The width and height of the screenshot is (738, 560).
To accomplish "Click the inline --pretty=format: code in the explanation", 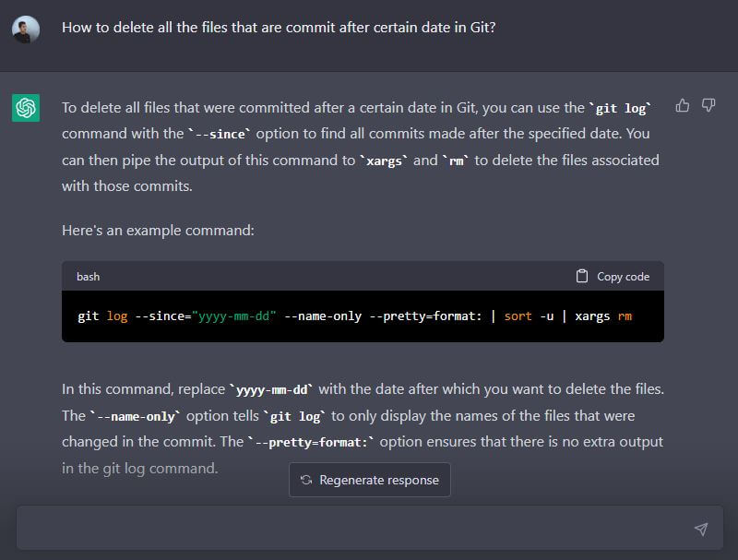I will (x=312, y=443).
